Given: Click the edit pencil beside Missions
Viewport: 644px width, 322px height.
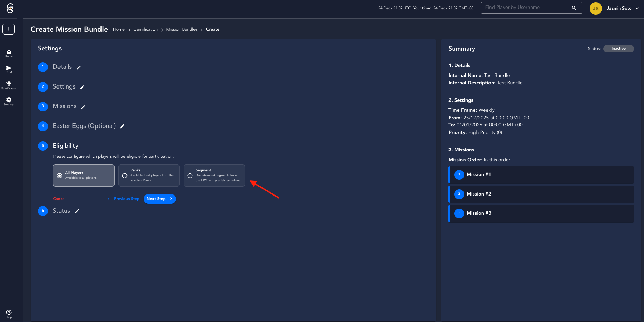Looking at the screenshot, I should pyautogui.click(x=83, y=107).
